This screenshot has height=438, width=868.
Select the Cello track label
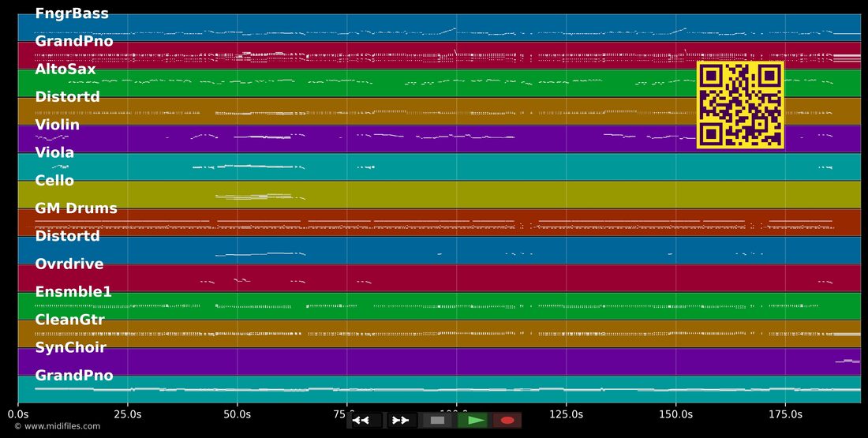54,181
